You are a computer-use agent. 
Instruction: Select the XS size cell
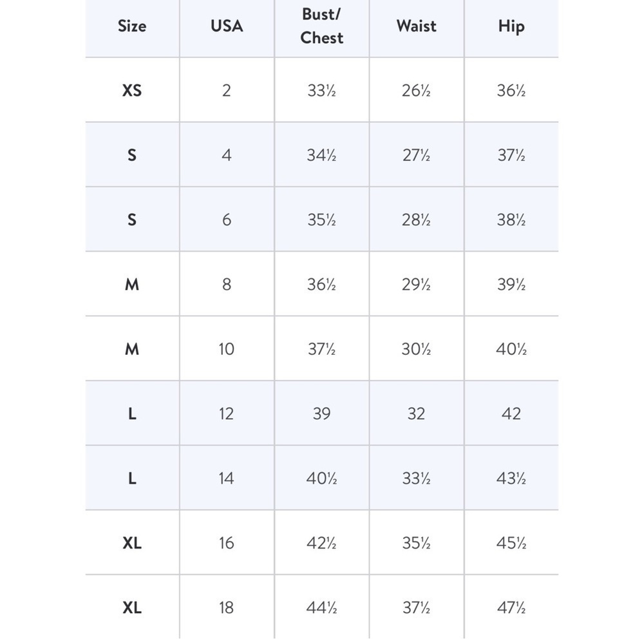tap(132, 90)
